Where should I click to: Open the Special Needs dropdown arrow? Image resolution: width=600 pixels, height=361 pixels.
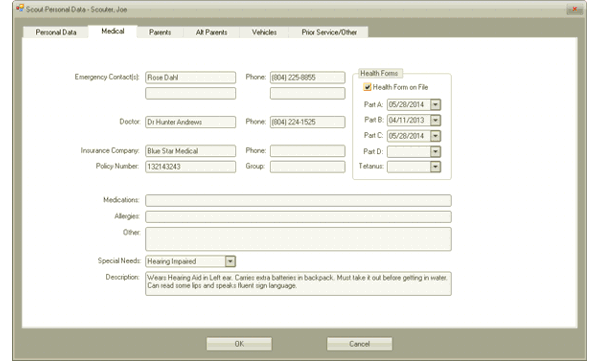coord(230,261)
